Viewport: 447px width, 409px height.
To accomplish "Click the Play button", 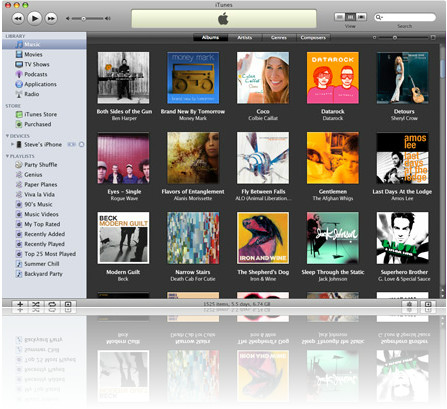I will (34, 18).
